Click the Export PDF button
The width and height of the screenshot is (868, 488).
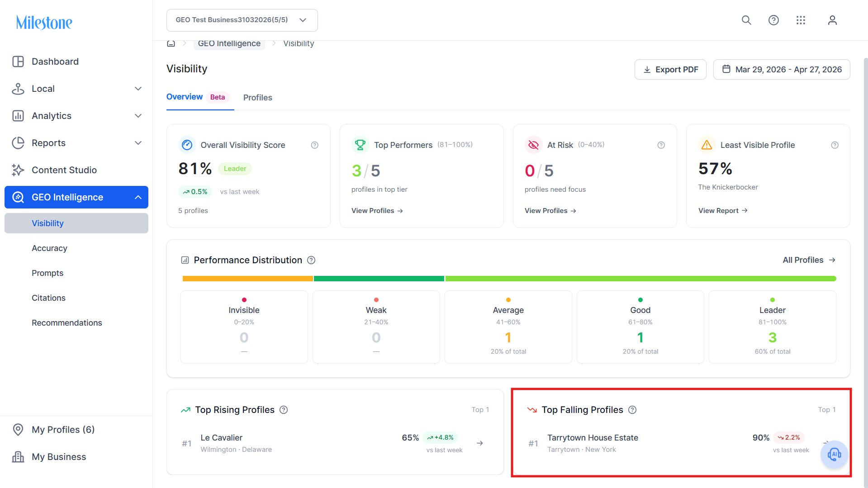pyautogui.click(x=670, y=70)
